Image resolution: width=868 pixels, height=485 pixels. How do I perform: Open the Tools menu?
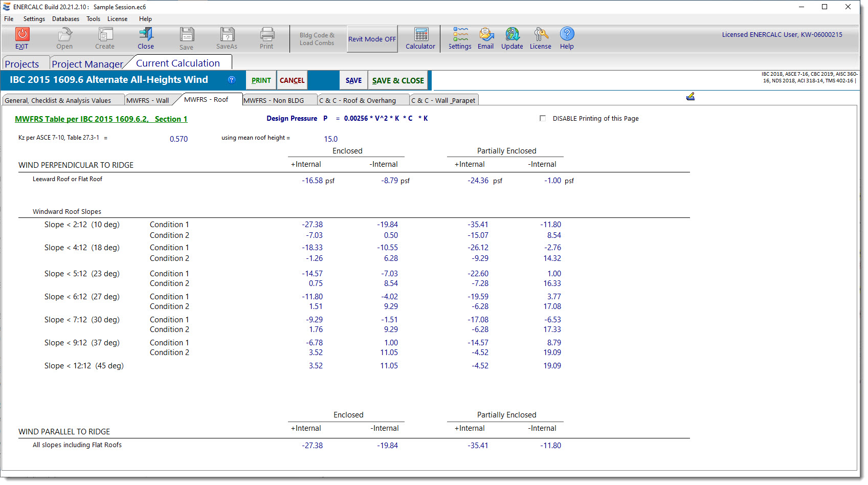[x=93, y=19]
